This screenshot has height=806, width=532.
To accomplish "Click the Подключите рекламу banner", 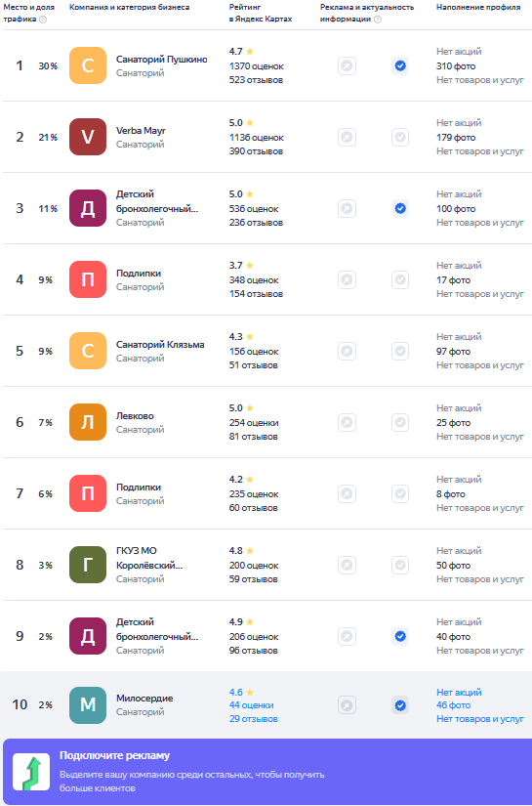I will (267, 772).
